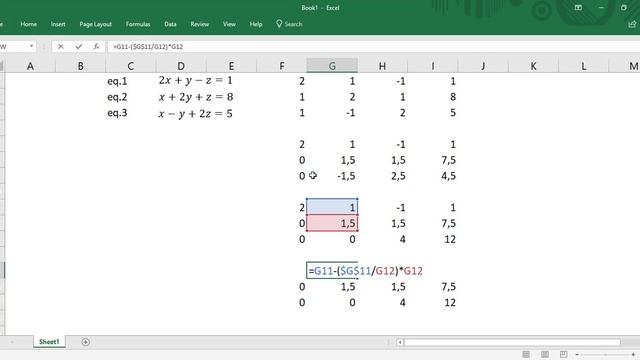Switch to Normal view in status bar
The height and width of the screenshot is (360, 640).
click(x=526, y=354)
